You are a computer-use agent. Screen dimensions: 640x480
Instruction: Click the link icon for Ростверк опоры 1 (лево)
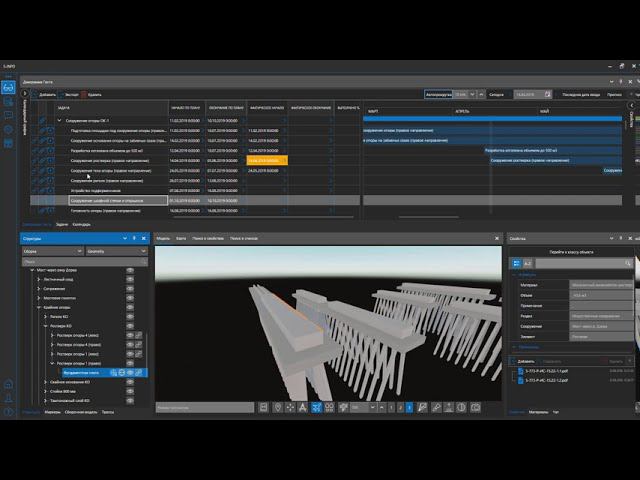(139, 354)
